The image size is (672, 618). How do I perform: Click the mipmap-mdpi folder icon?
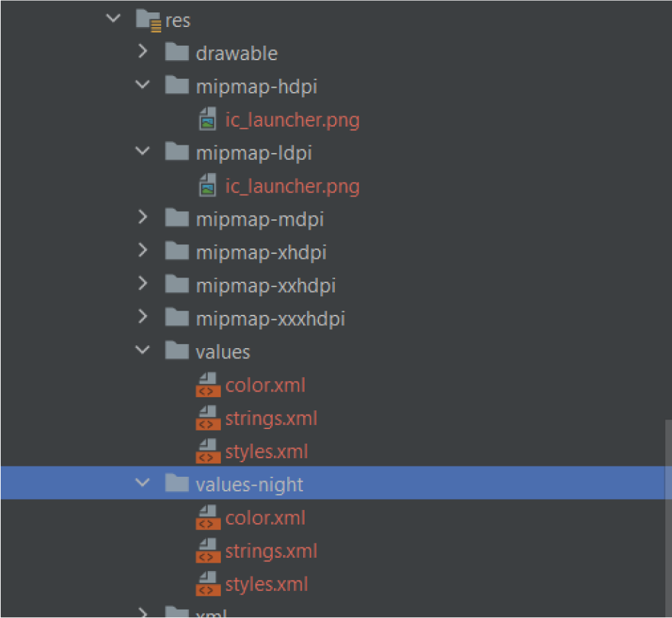pos(177,218)
